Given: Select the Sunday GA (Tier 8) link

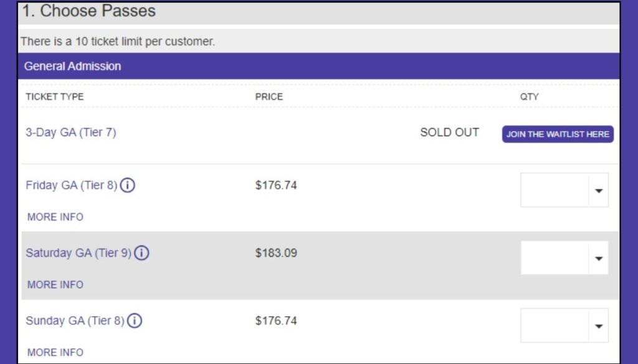Looking at the screenshot, I should coord(75,320).
